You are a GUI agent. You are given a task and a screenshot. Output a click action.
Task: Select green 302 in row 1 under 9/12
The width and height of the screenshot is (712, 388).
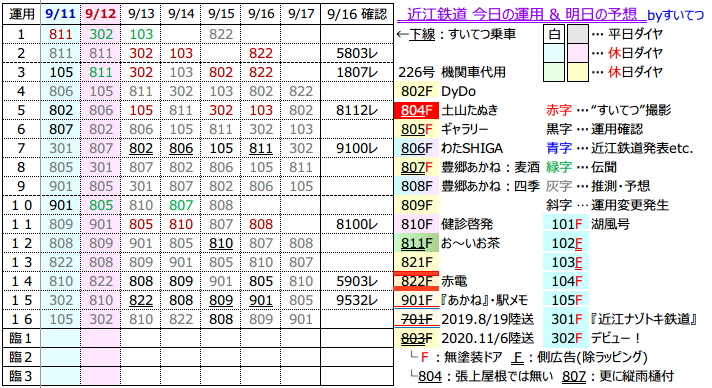tap(101, 34)
